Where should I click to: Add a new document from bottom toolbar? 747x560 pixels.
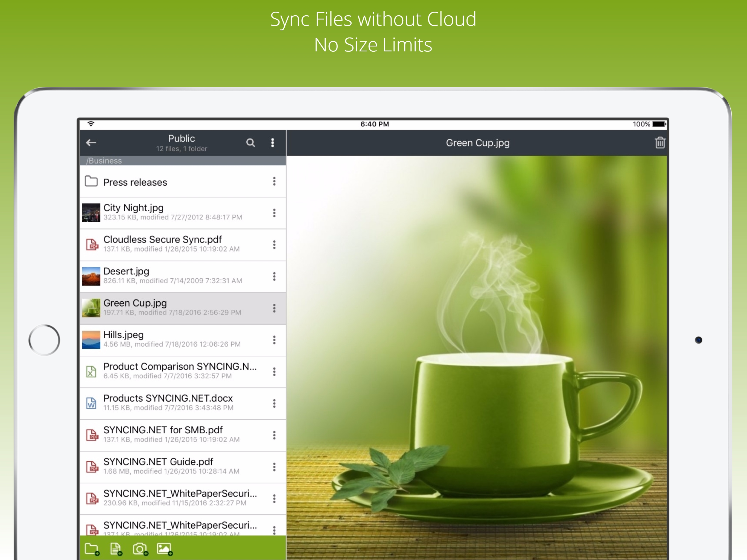(116, 549)
